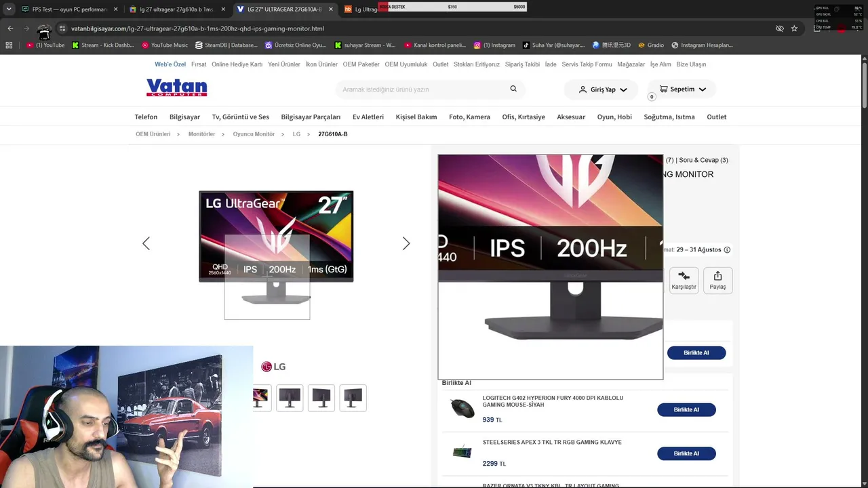
Task: Click the Karşılaştır compare icon button
Action: click(684, 280)
